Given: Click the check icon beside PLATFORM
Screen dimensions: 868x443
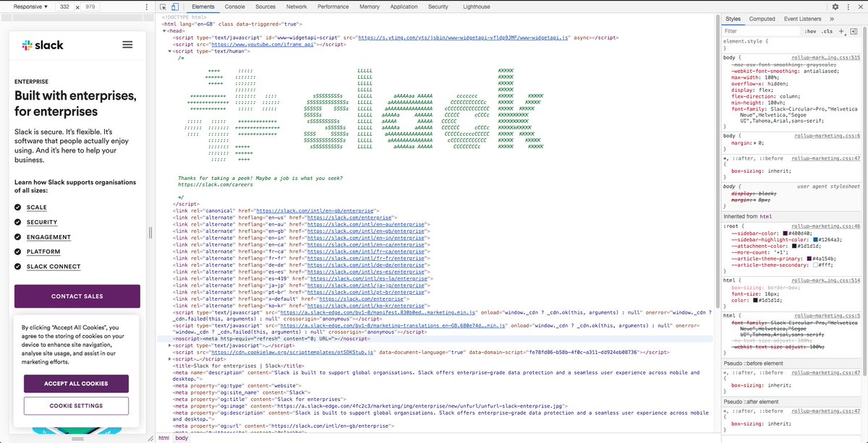Looking at the screenshot, I should pos(18,251).
